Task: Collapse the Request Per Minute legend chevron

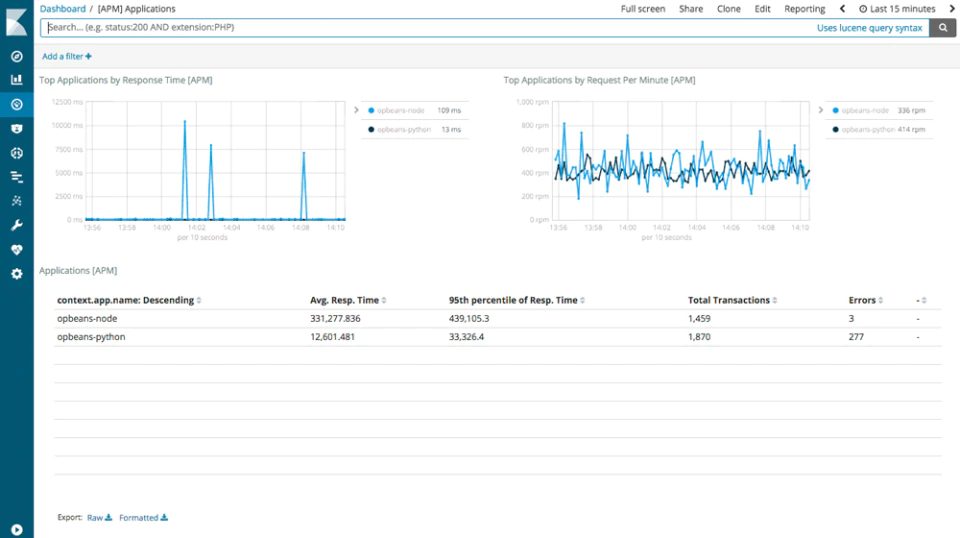Action: click(x=820, y=110)
